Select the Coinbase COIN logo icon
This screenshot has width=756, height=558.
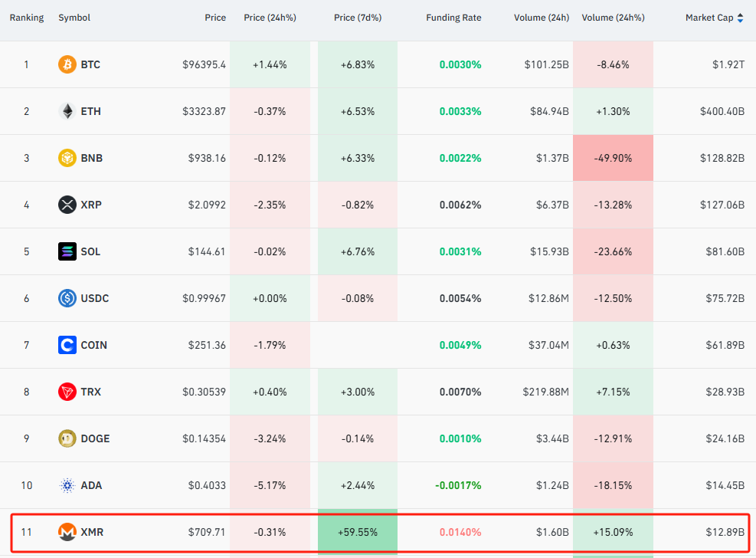[67, 346]
